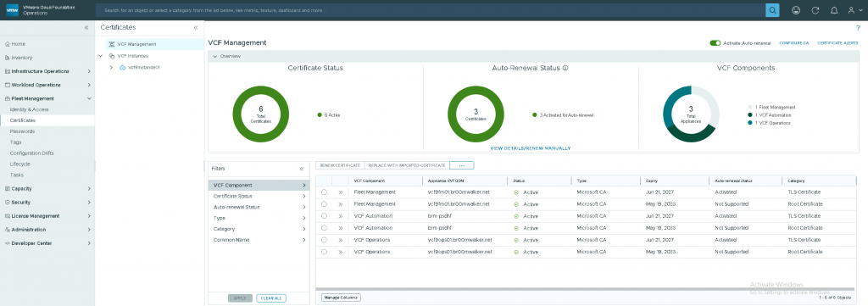The image size is (868, 306).
Task: Click the table horizontal scrollbar
Action: (x=586, y=288)
